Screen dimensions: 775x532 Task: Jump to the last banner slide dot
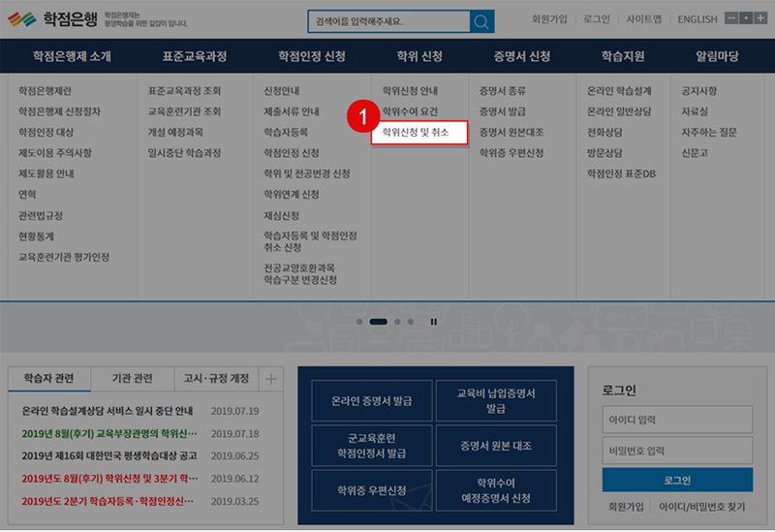point(411,321)
